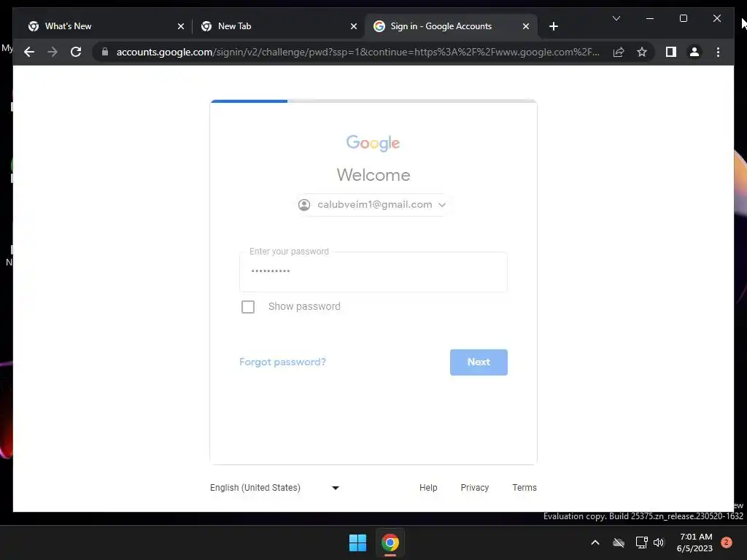Click the address bar URL
The width and height of the screenshot is (747, 560).
(x=357, y=52)
